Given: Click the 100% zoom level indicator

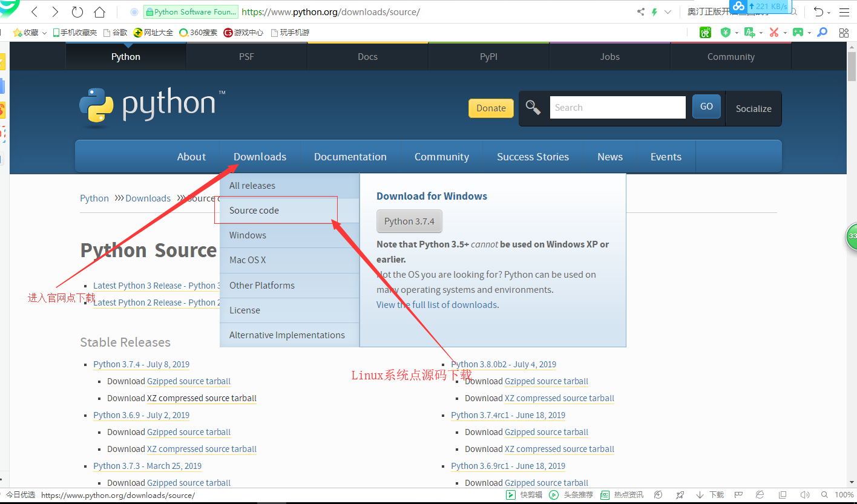Looking at the screenshot, I should tap(844, 495).
